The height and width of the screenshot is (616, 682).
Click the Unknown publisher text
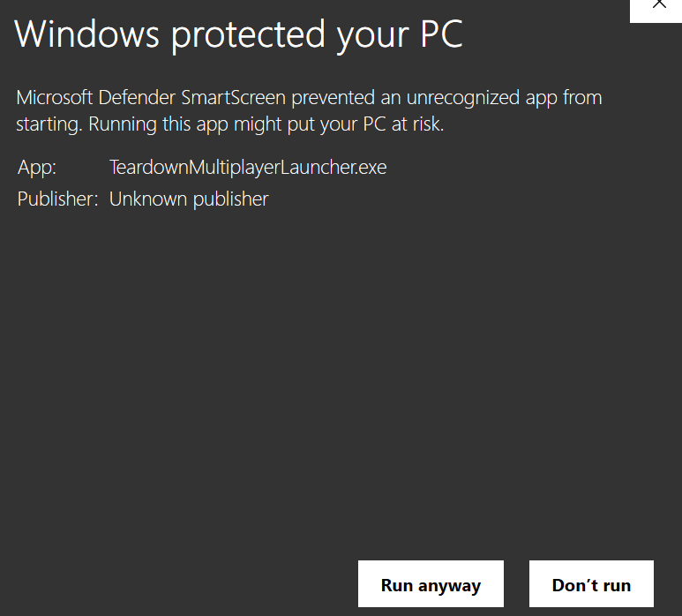pos(189,199)
